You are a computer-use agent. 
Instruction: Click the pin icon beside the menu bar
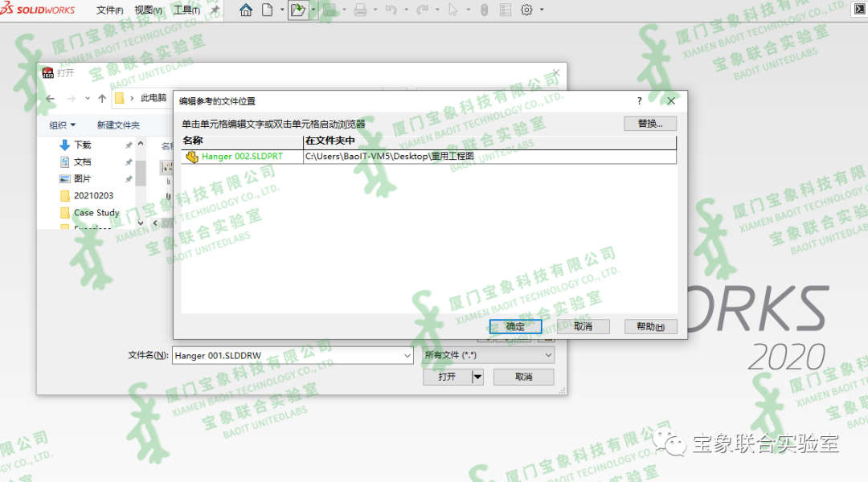[215, 10]
